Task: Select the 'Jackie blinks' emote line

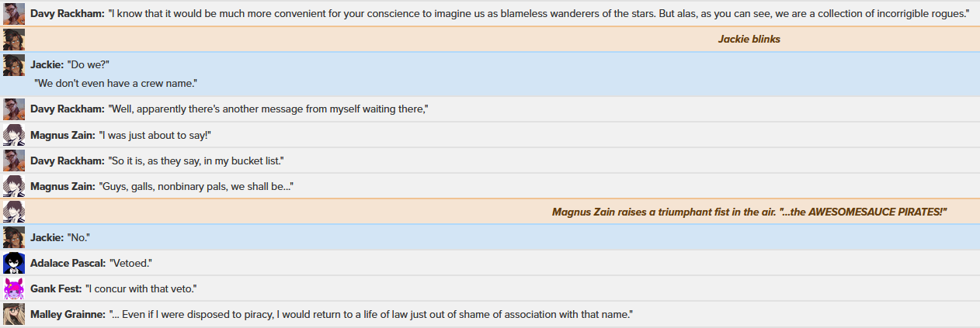Action: 749,39
